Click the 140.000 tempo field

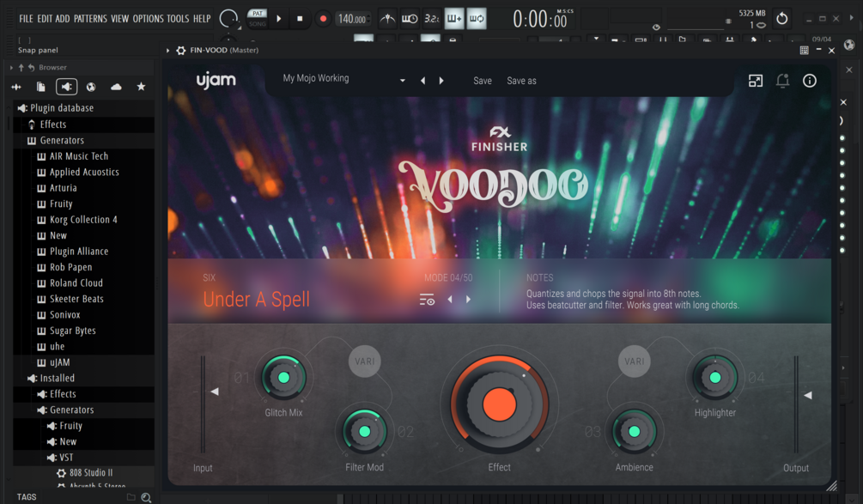[x=352, y=19]
